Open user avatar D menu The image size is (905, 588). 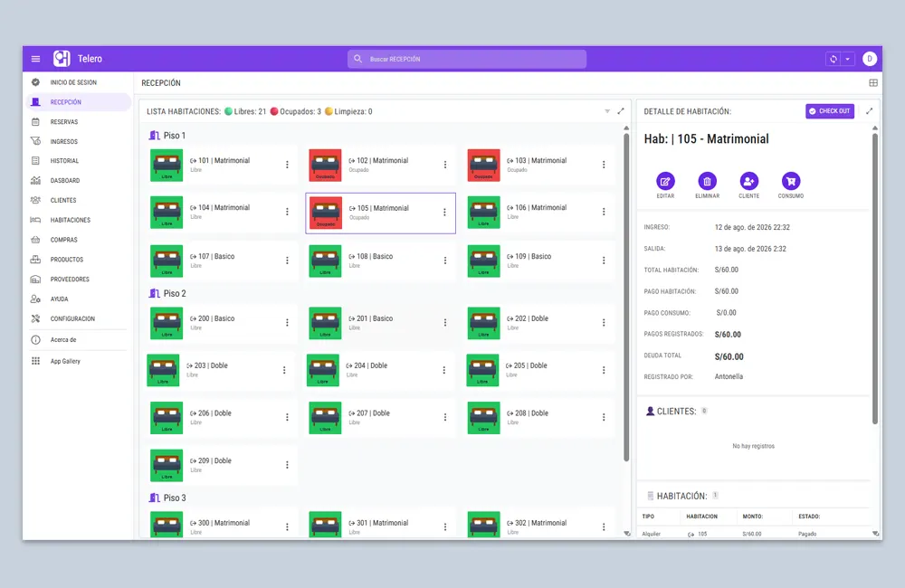tap(870, 59)
